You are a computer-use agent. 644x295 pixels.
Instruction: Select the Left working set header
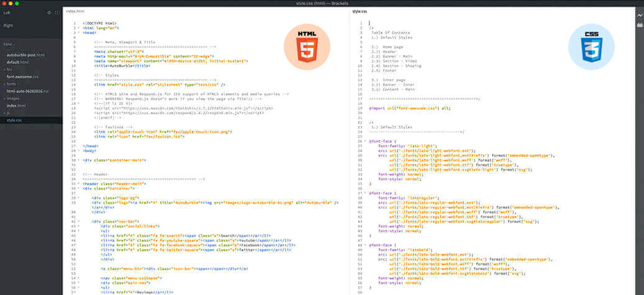(x=7, y=13)
